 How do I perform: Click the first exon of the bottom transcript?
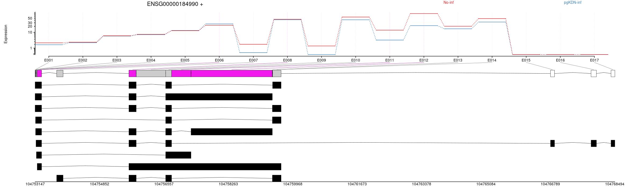point(60,178)
